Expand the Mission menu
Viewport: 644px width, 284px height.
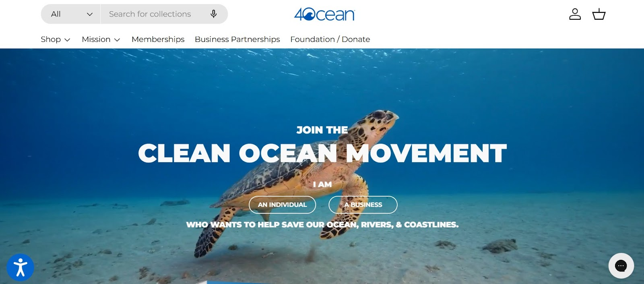(x=101, y=39)
